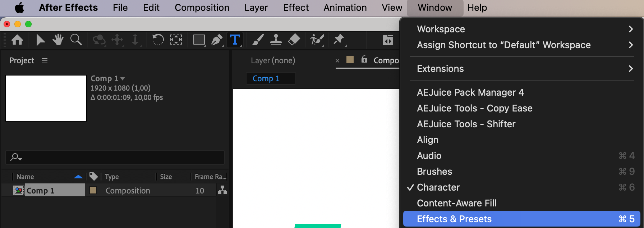
Task: Open the Align panel from the menu
Action: tap(522, 140)
